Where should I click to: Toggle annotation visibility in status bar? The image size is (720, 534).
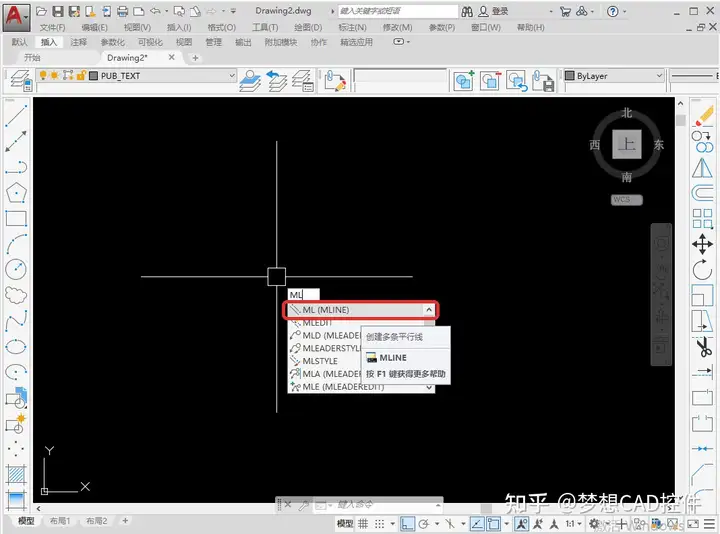point(521,523)
